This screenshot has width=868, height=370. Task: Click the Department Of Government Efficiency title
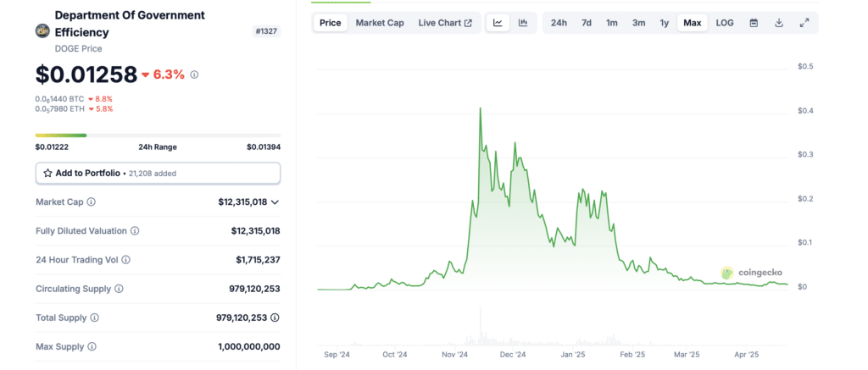[130, 24]
